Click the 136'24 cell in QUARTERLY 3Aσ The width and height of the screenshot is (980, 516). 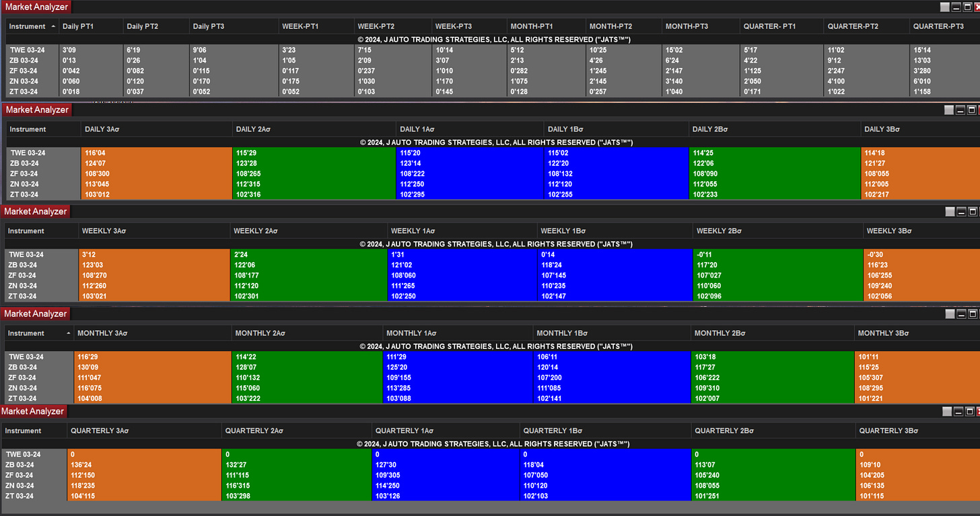(x=144, y=465)
